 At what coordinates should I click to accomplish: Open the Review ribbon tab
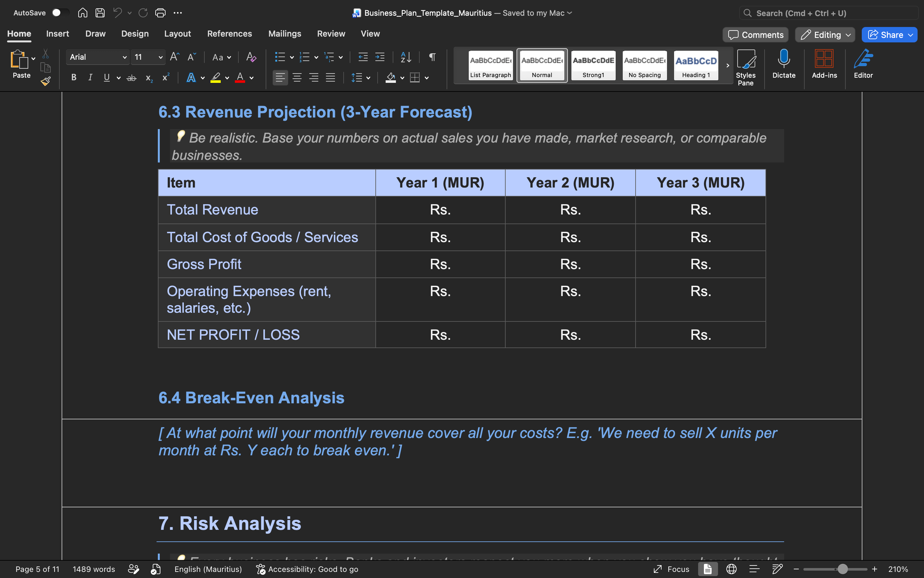(x=331, y=34)
